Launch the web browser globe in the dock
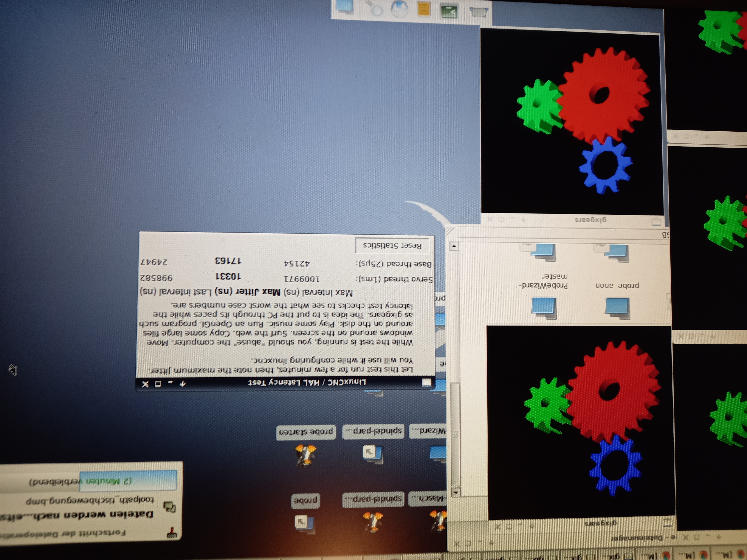Viewport: 747px width, 560px height. pyautogui.click(x=399, y=9)
